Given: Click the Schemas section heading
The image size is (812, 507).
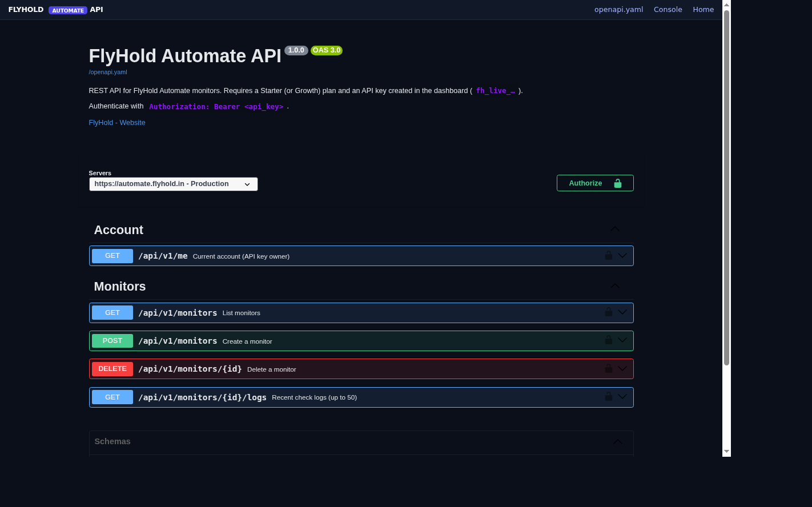Looking at the screenshot, I should (112, 441).
